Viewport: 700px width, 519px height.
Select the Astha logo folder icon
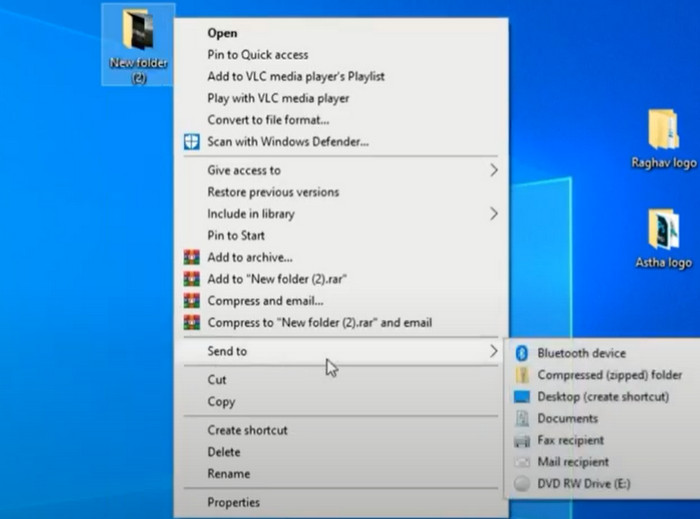coord(663,229)
